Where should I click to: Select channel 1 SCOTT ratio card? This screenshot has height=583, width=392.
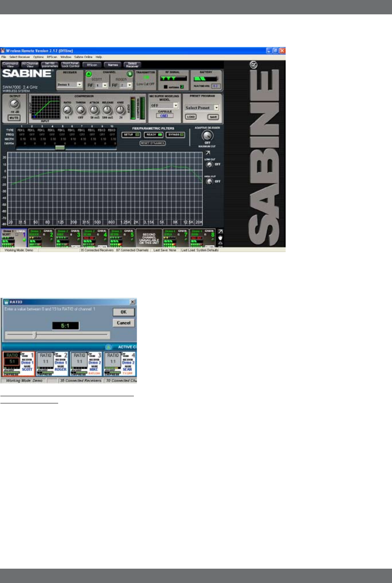click(x=19, y=364)
